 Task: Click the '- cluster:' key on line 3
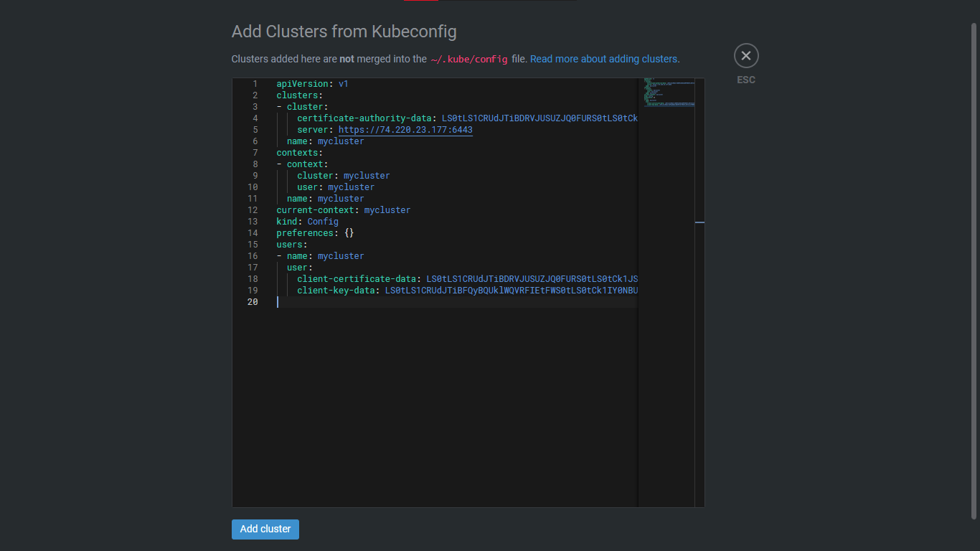[302, 107]
